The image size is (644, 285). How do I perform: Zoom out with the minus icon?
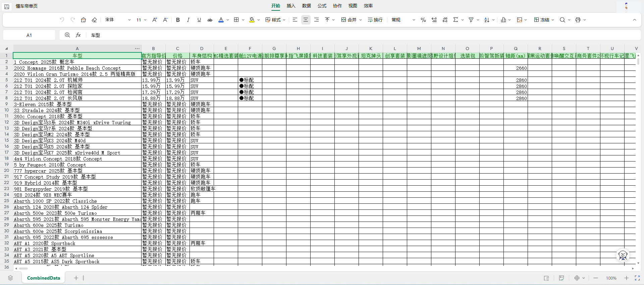596,278
